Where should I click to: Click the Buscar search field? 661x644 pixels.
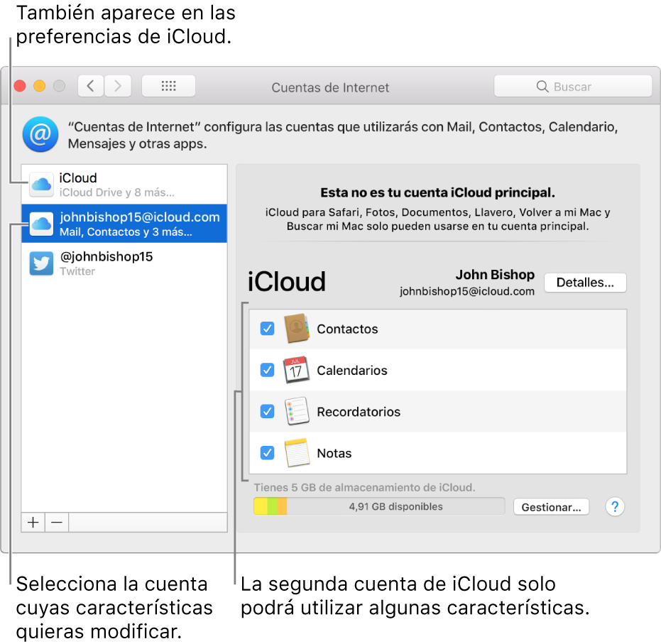click(573, 85)
